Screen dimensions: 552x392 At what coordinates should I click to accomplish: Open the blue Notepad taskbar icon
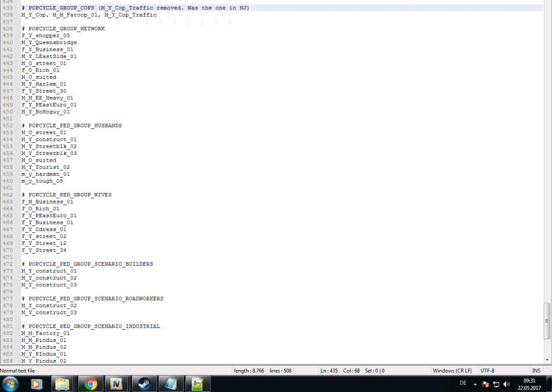coord(171,383)
